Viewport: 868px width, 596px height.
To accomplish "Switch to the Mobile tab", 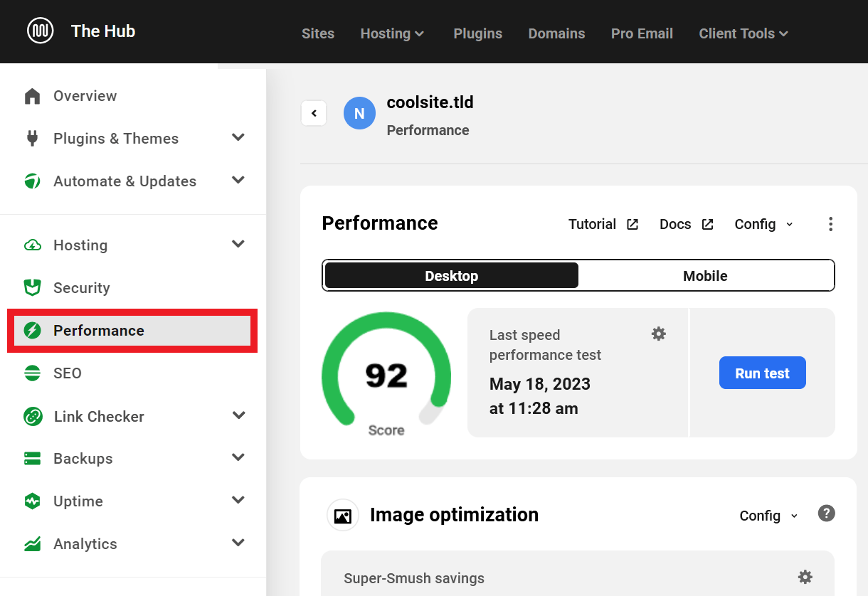I will point(705,276).
